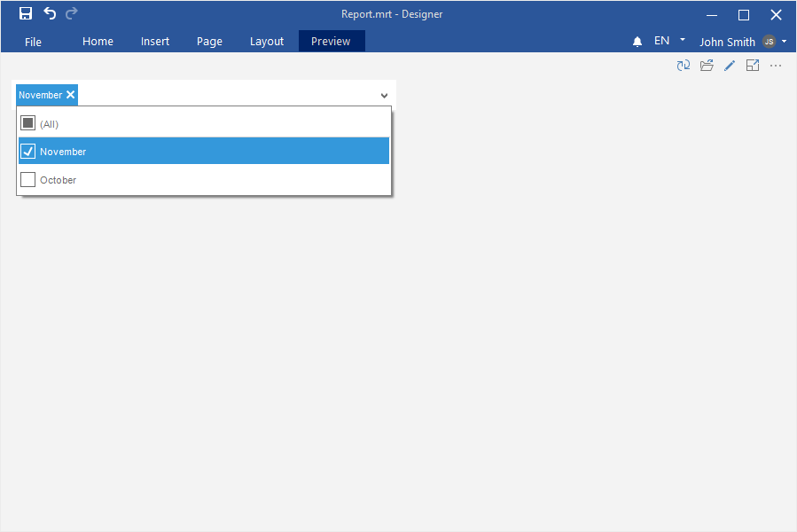Click the open folder icon
The width and height of the screenshot is (797, 532).
coord(707,66)
